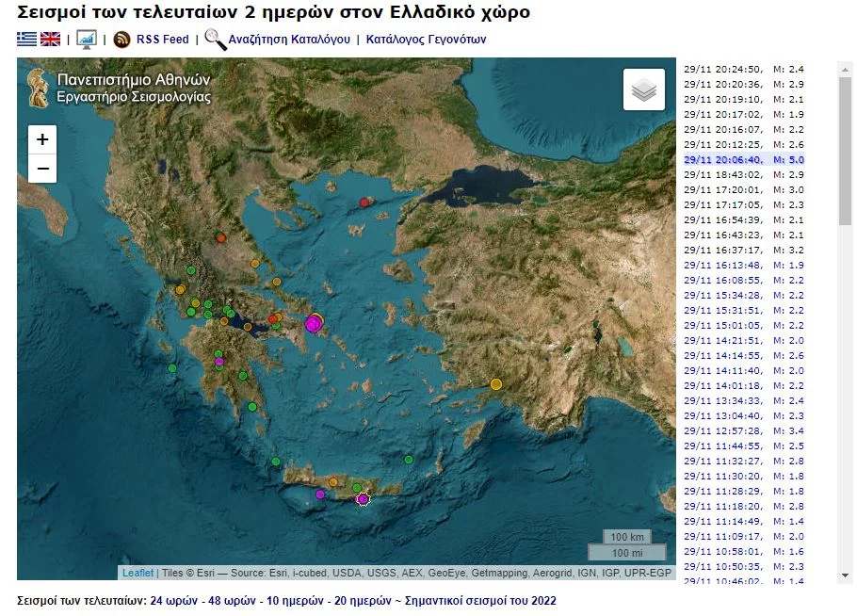Click the large magenta earthquake marker near Athens
This screenshot has width=857, height=616.
coord(314,324)
